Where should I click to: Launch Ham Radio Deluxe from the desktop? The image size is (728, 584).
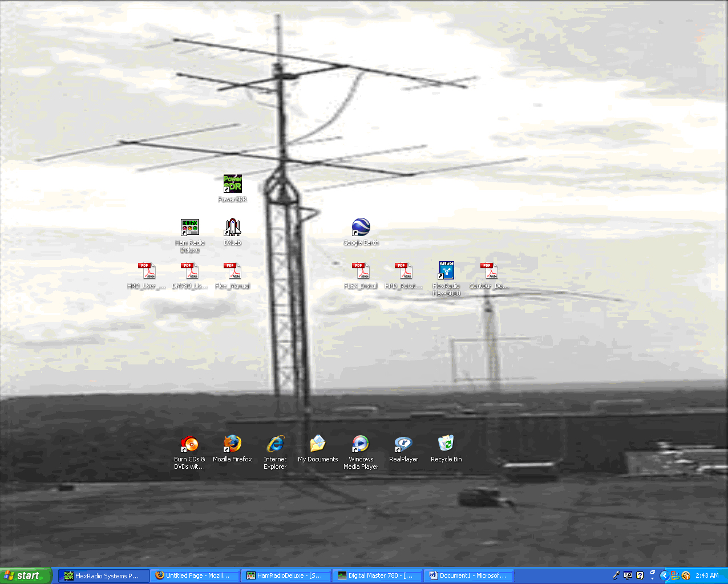pos(189,228)
